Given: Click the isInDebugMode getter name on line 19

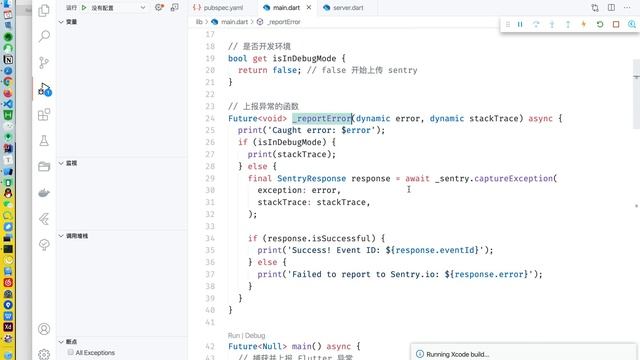Looking at the screenshot, I should [x=304, y=58].
